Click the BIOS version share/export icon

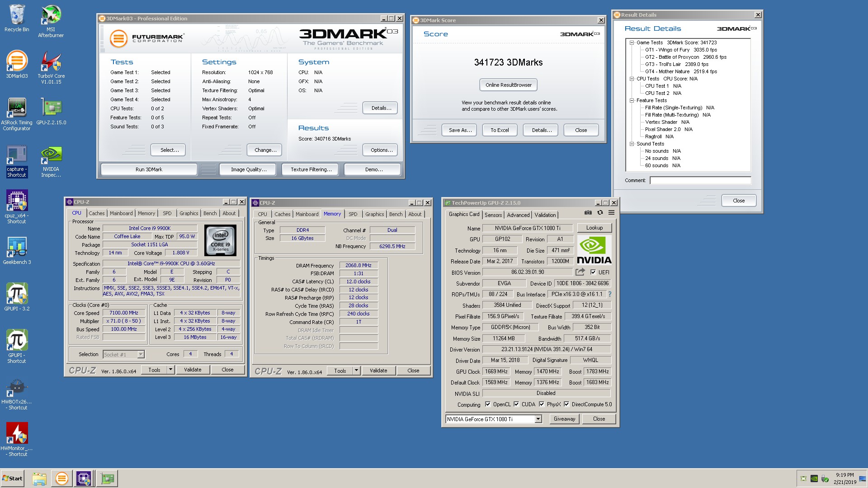click(x=580, y=272)
